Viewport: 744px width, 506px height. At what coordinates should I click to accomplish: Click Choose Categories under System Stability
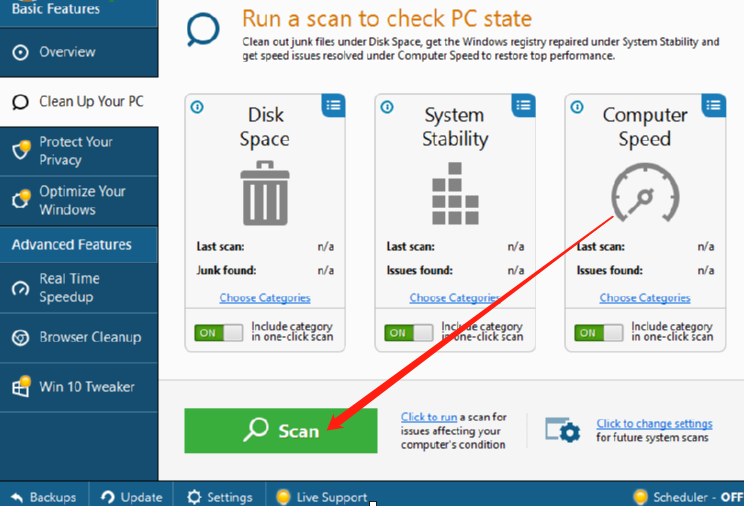point(455,298)
